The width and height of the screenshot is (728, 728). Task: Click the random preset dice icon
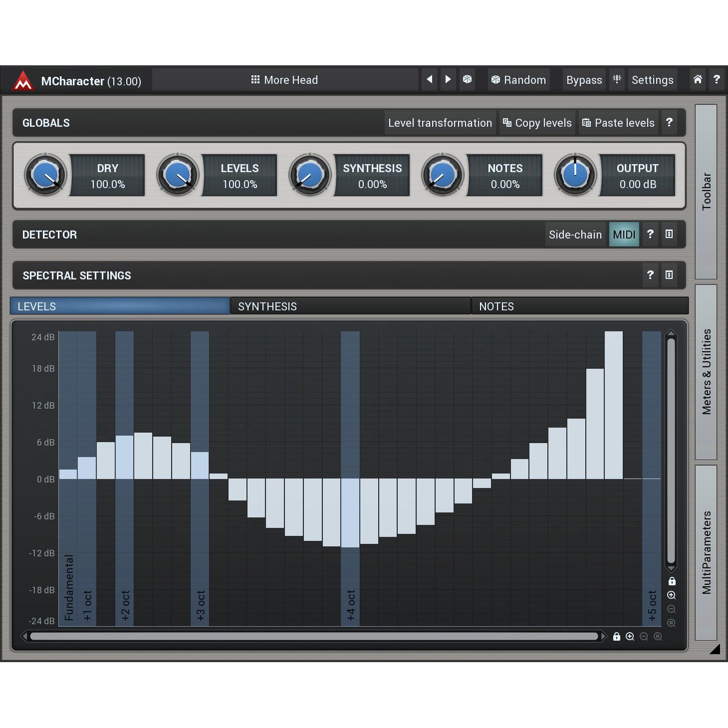(467, 80)
